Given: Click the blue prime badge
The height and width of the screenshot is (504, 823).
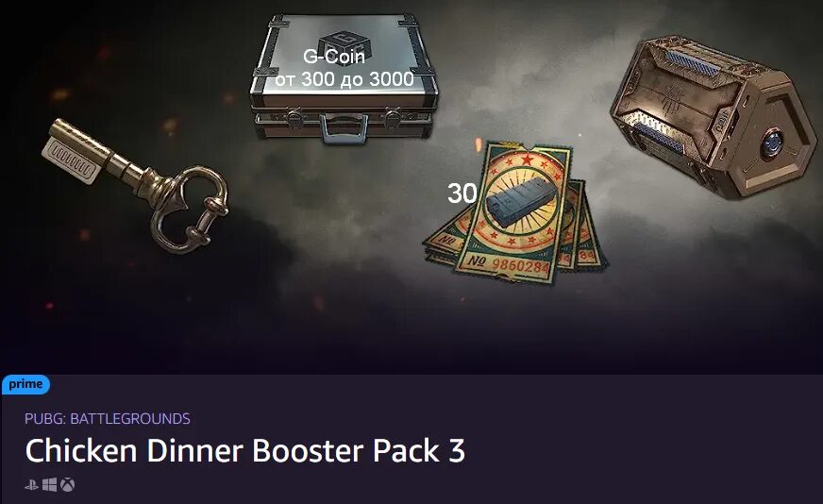Looking at the screenshot, I should pos(25,384).
